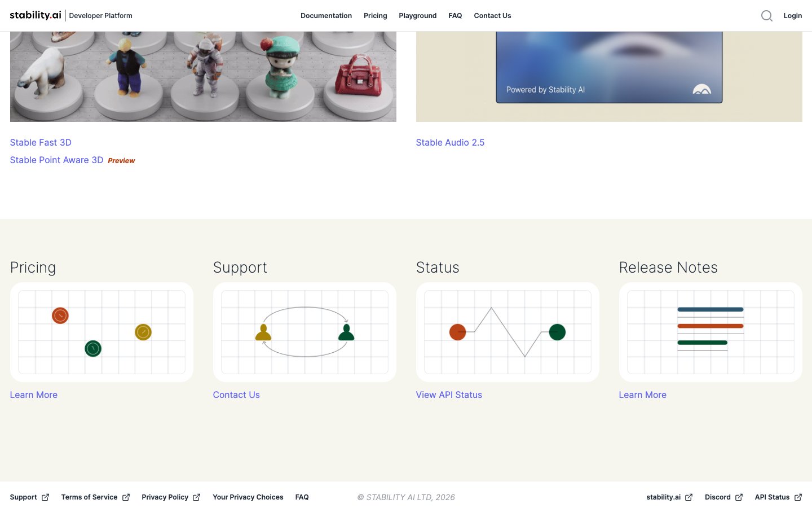Screen dimensions: 812x508
Task: Open the Pricing card clock illustration
Action: click(x=101, y=332)
